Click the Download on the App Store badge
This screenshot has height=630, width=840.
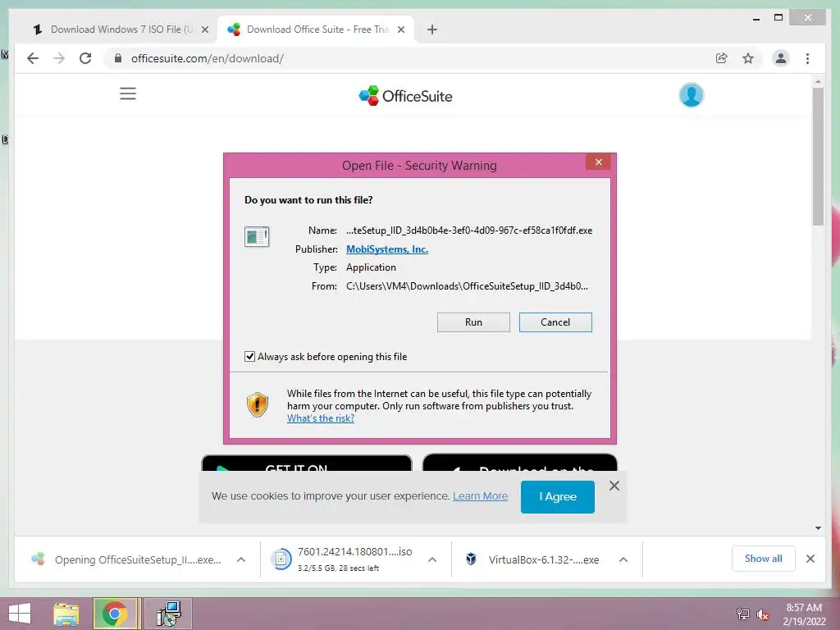point(519,464)
